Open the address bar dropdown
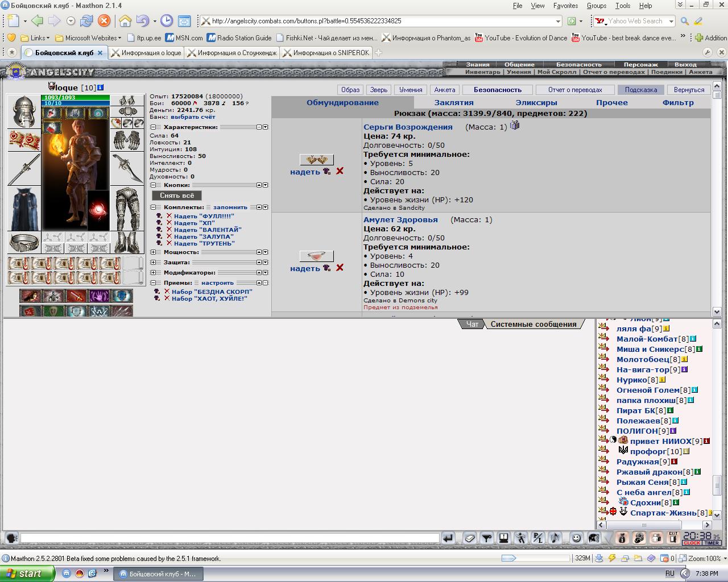 click(558, 21)
